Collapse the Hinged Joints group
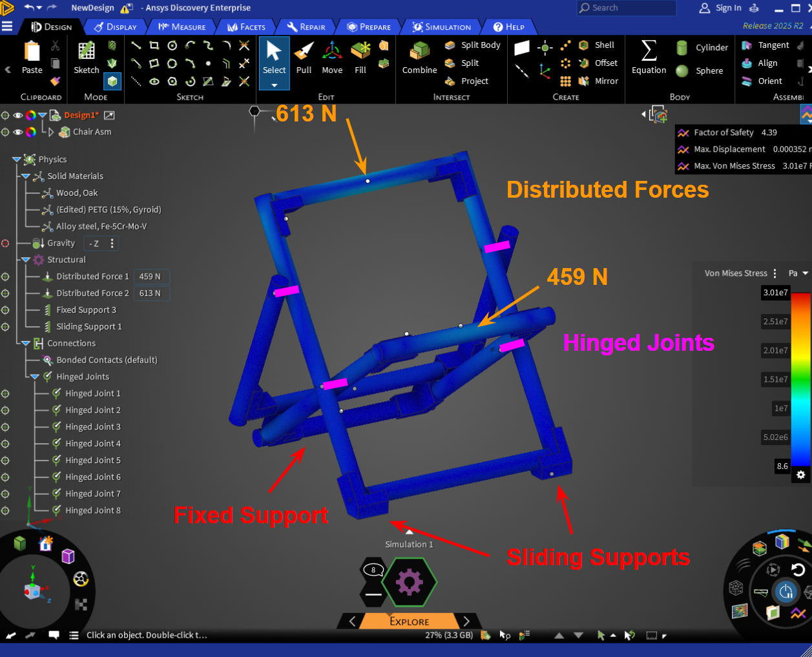Image resolution: width=812 pixels, height=657 pixels. click(x=35, y=377)
